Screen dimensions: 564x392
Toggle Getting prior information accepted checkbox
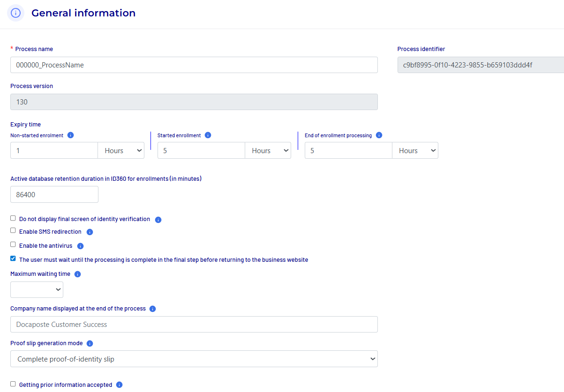coord(13,384)
